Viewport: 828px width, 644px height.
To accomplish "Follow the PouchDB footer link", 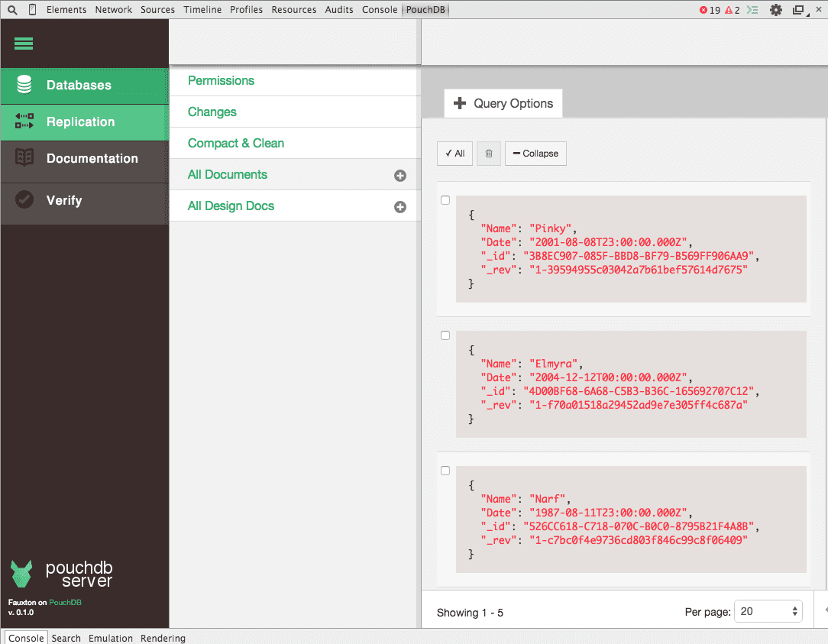I will click(x=65, y=602).
